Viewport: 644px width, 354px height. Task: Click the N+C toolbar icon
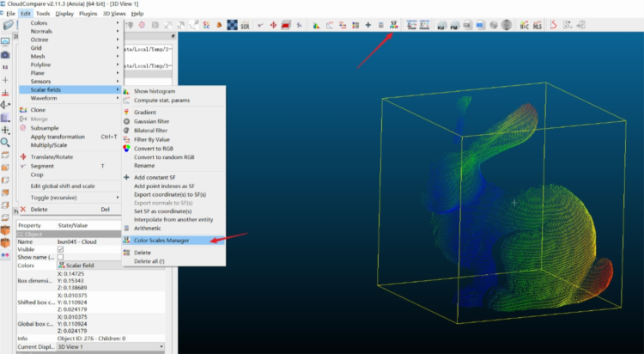[x=524, y=26]
